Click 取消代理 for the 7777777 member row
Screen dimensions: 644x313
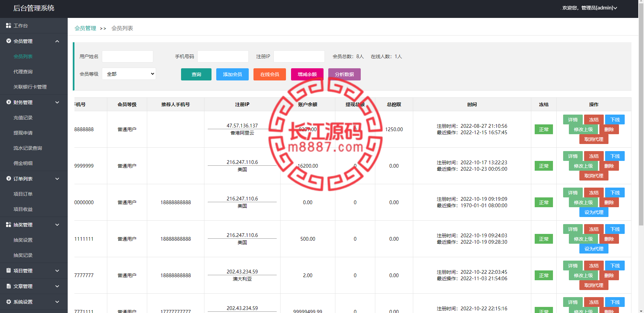pyautogui.click(x=594, y=285)
